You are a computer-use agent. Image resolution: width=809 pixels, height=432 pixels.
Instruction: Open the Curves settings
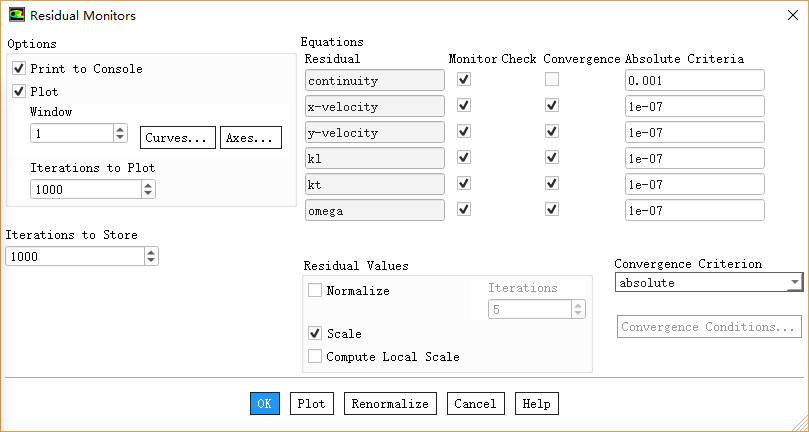pos(178,138)
